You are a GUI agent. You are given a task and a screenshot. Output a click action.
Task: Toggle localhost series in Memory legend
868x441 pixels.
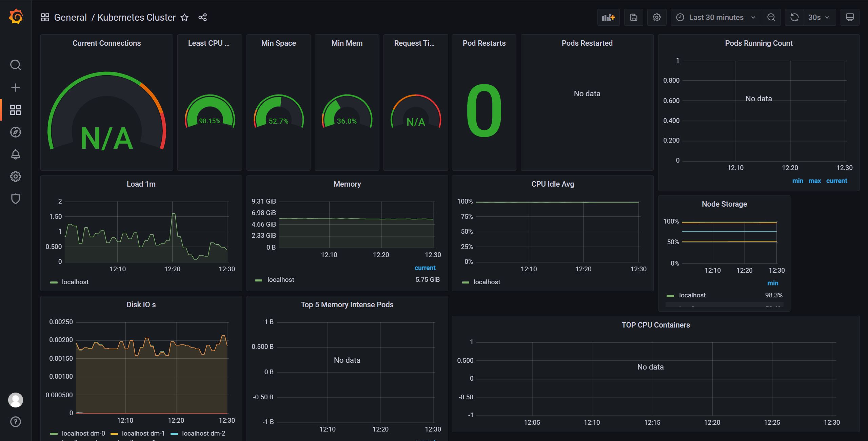(280, 279)
